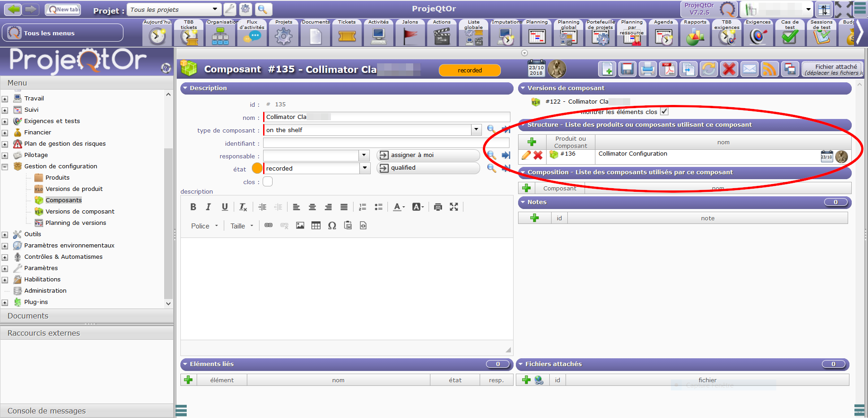
Task: Open the 'état' status dropdown
Action: coord(364,168)
